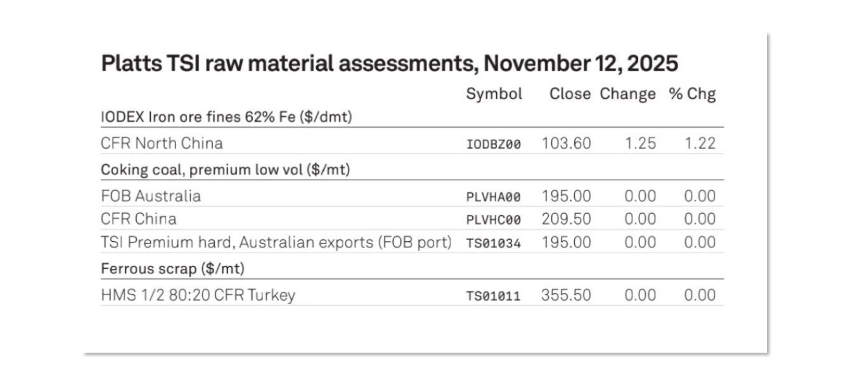Click the Change column header
This screenshot has width=868, height=386.
(x=628, y=94)
